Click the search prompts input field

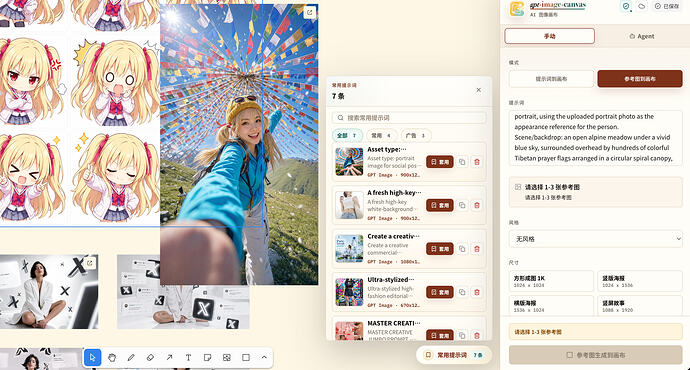[x=409, y=118]
